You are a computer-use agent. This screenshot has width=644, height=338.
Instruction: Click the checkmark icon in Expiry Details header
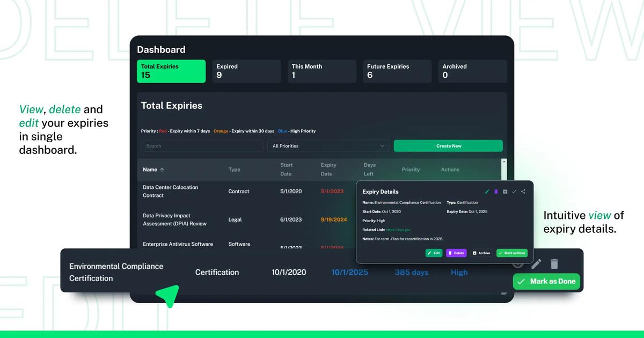tap(514, 192)
